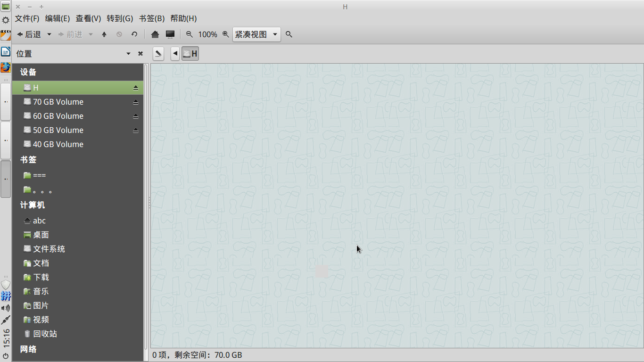Click the power button in panel
644x362 pixels.
pos(6,355)
